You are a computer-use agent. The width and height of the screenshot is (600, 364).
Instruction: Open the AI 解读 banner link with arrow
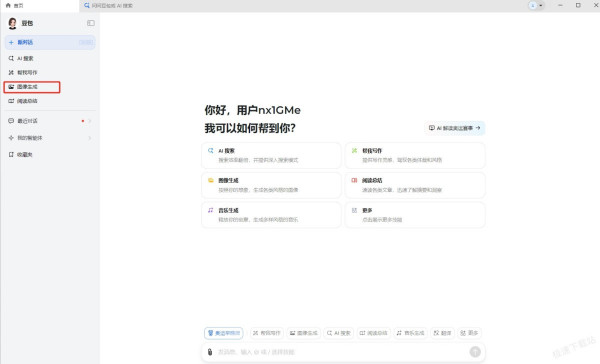coord(455,128)
